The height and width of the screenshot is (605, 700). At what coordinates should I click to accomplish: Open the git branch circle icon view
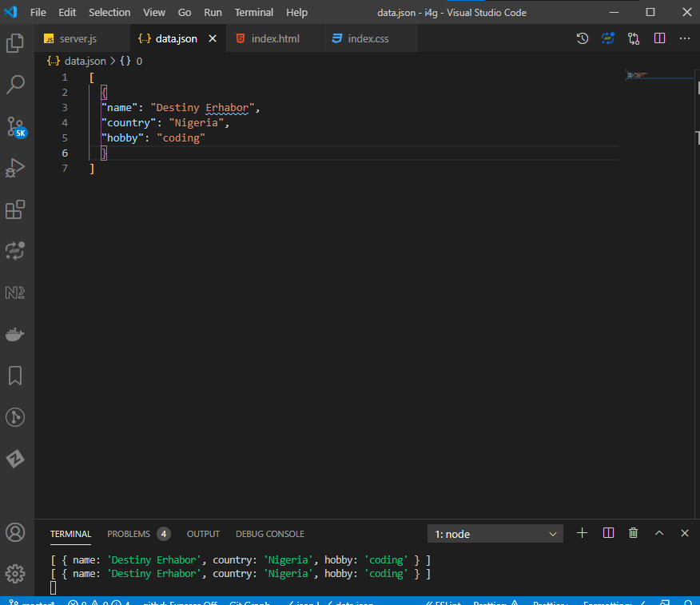pos(15,417)
